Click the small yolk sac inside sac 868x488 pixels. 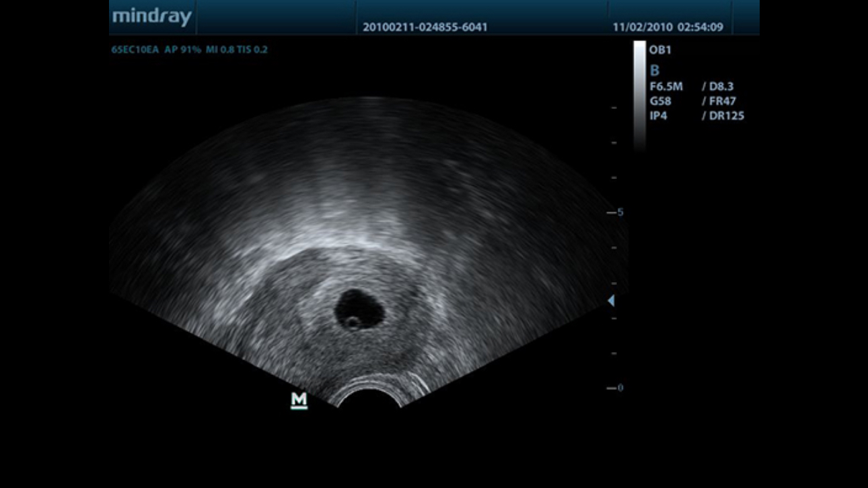353,322
